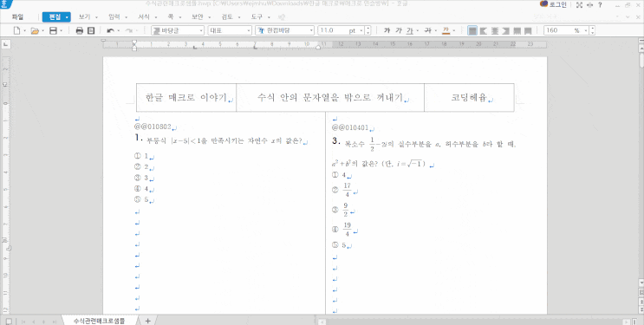Center-align the paragraph
This screenshot has width=644, height=325.
point(495,30)
